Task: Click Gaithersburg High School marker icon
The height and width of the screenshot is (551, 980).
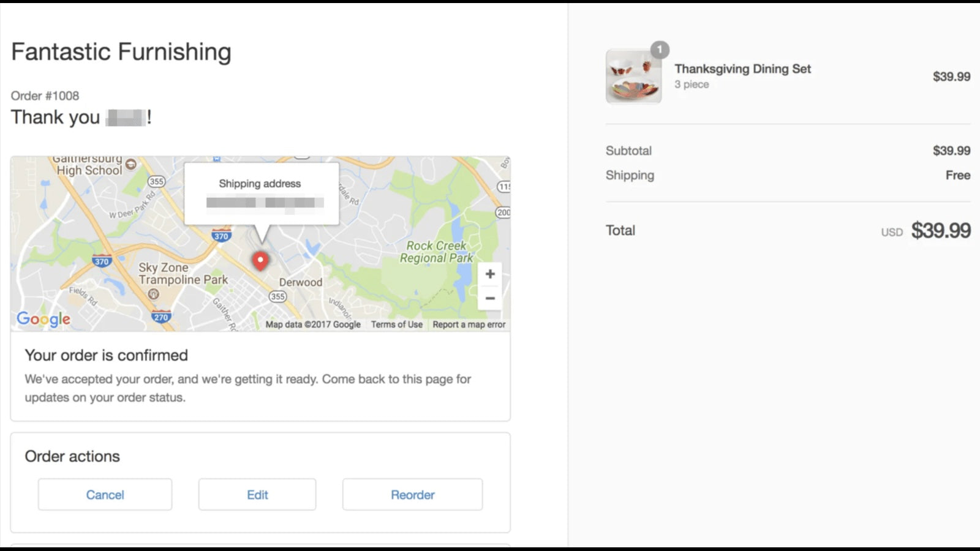Action: point(130,164)
